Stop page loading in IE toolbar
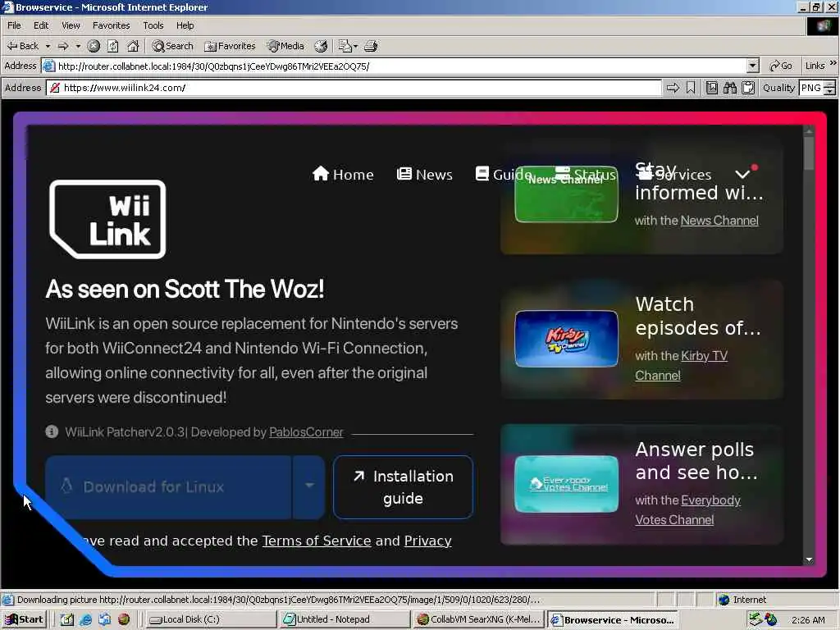The height and width of the screenshot is (630, 840). pyautogui.click(x=94, y=46)
